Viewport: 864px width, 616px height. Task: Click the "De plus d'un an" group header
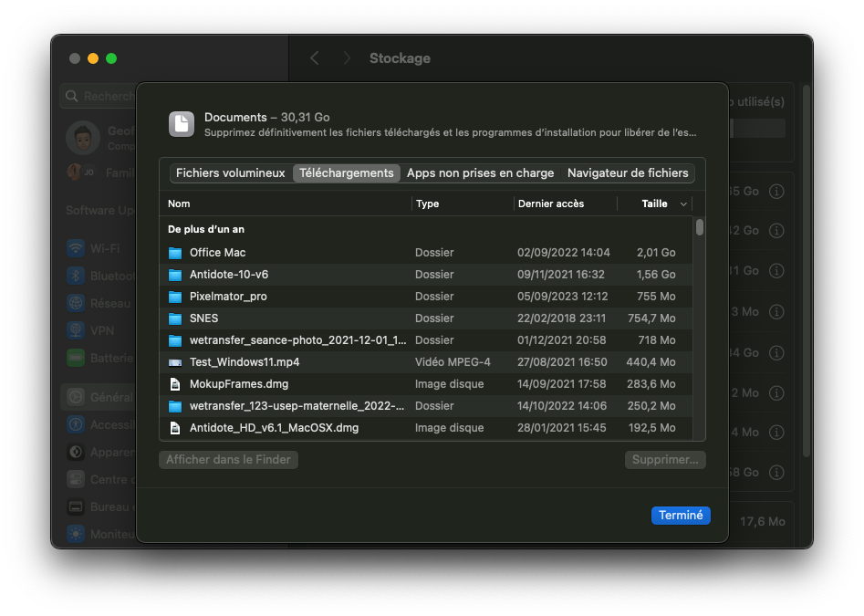(206, 229)
